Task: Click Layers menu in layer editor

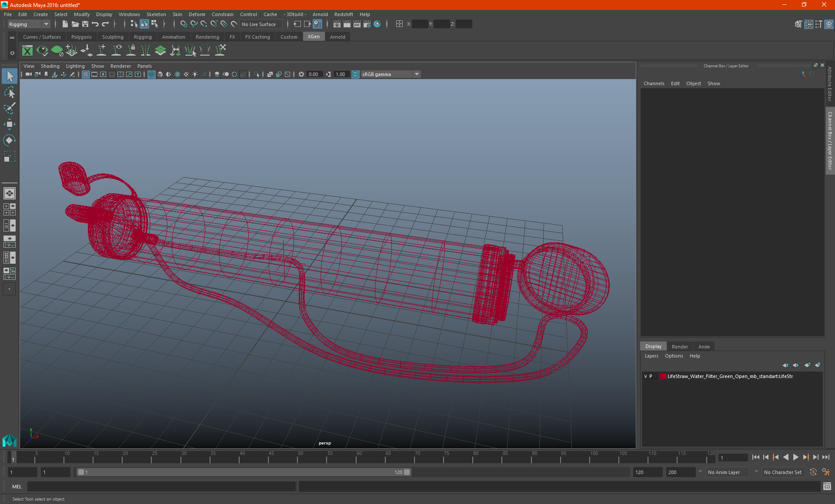Action: [x=651, y=356]
